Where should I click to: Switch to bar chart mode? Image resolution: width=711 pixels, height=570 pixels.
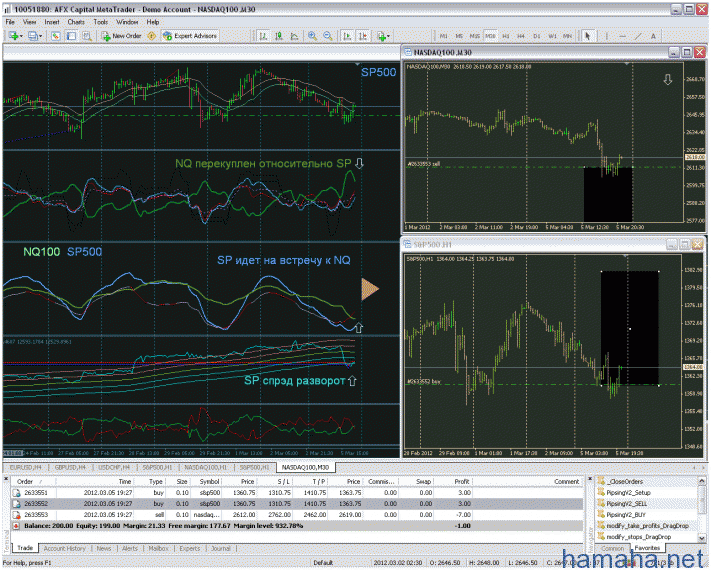pos(263,36)
